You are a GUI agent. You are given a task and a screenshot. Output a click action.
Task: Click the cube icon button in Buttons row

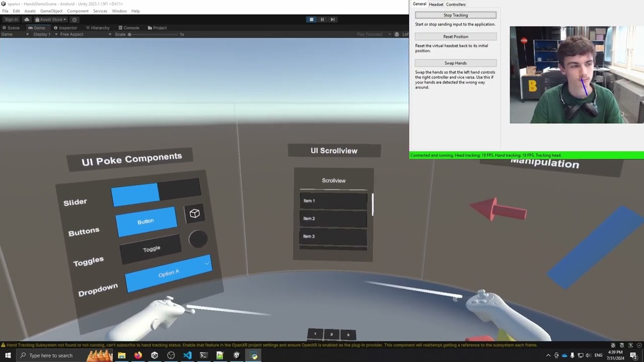tap(195, 214)
